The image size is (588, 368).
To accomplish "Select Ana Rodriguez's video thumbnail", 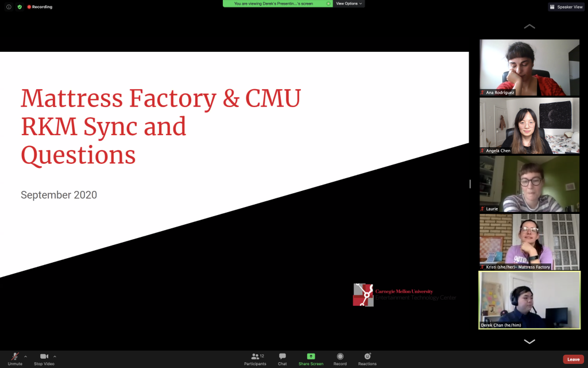I will pos(529,68).
